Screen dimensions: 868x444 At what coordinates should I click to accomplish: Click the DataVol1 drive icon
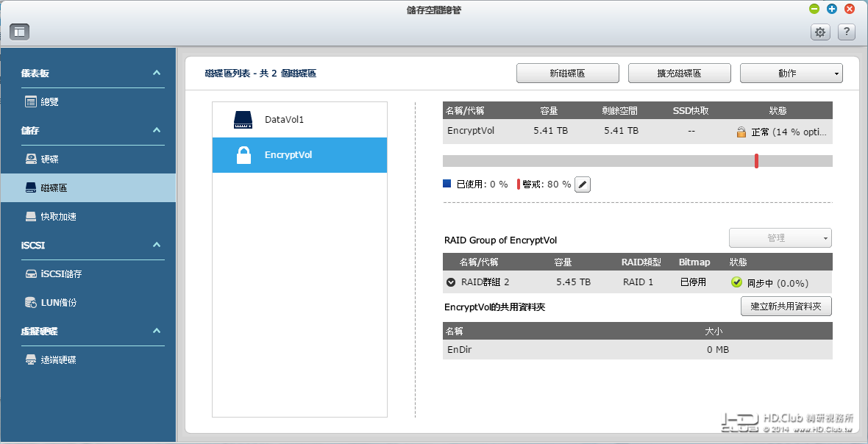tap(243, 120)
